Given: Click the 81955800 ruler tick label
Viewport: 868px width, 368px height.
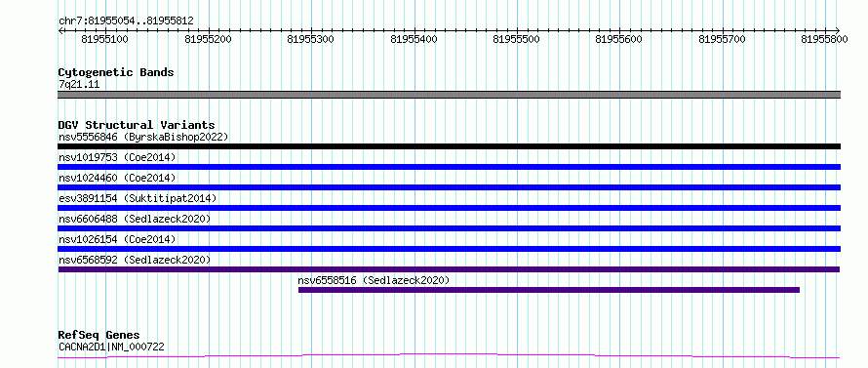Looking at the screenshot, I should coord(824,39).
